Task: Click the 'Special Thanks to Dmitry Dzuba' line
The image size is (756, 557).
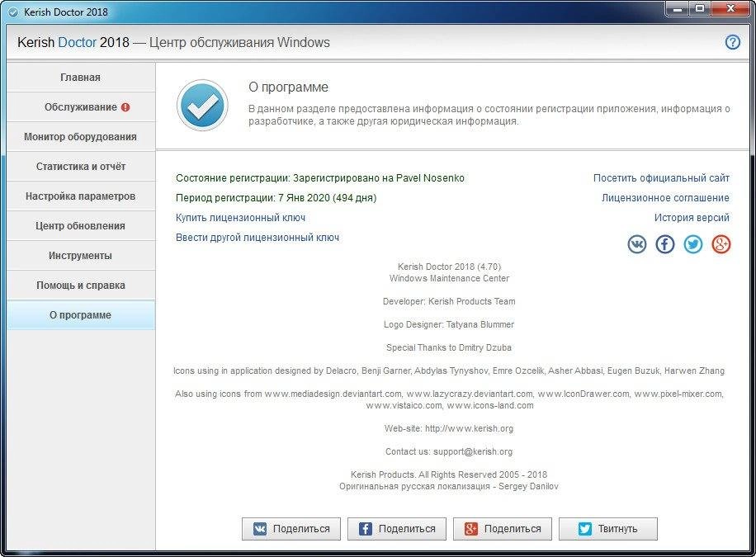Action: (449, 347)
